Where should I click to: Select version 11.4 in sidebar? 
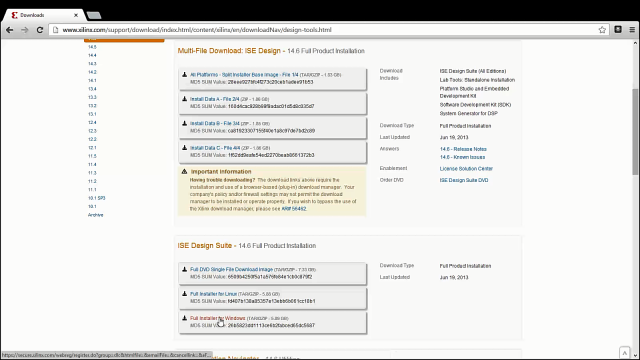click(92, 164)
